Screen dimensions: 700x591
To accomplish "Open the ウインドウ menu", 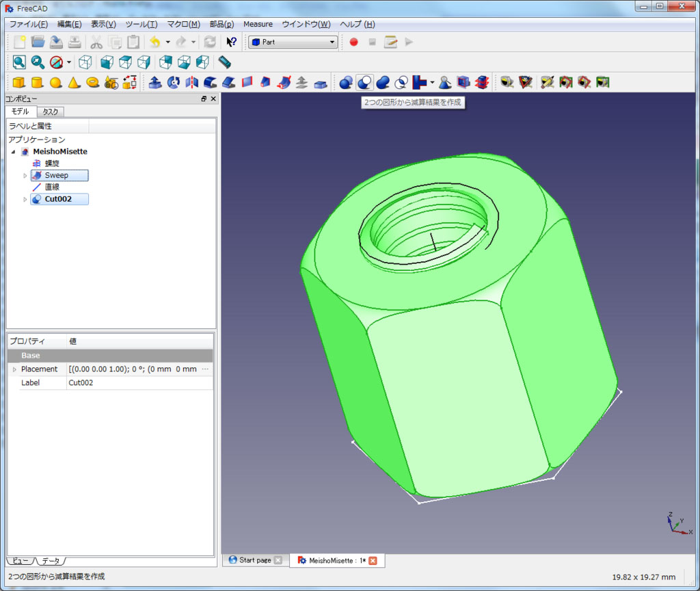I will point(306,24).
